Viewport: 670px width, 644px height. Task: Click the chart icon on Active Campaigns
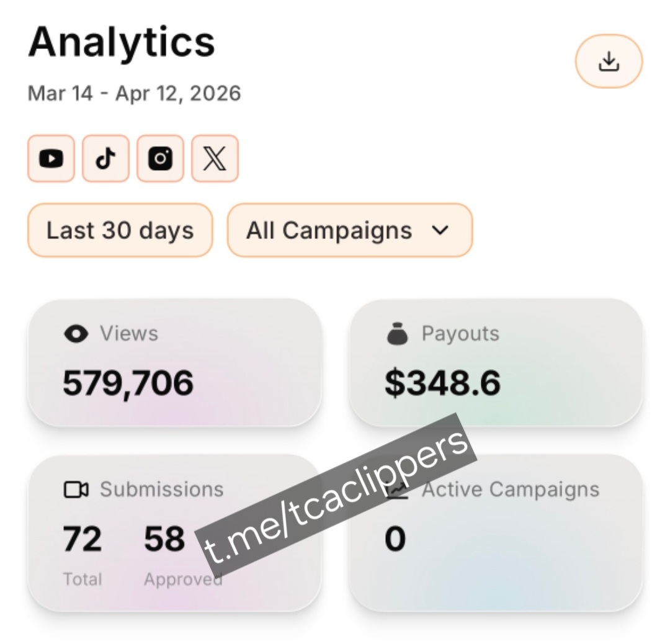tap(398, 490)
